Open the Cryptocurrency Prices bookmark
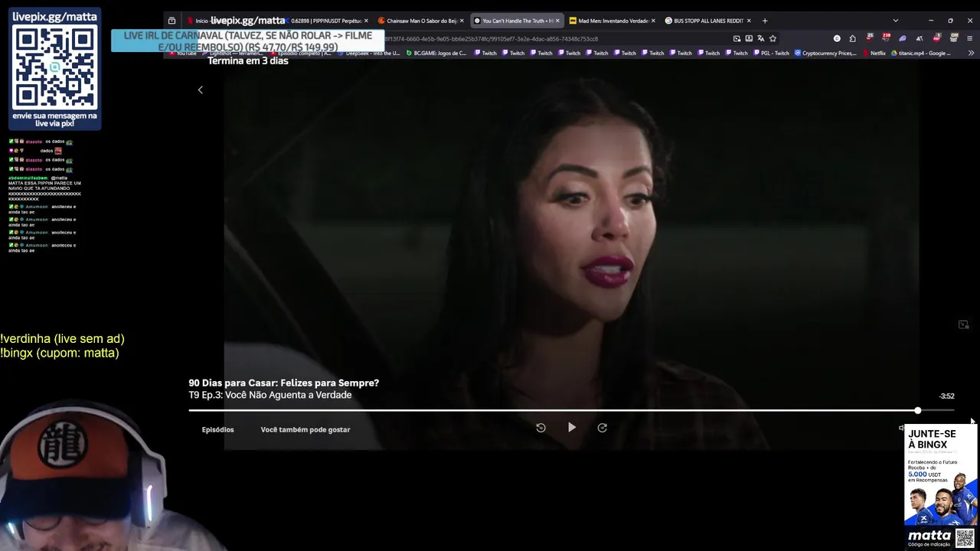 click(x=825, y=53)
